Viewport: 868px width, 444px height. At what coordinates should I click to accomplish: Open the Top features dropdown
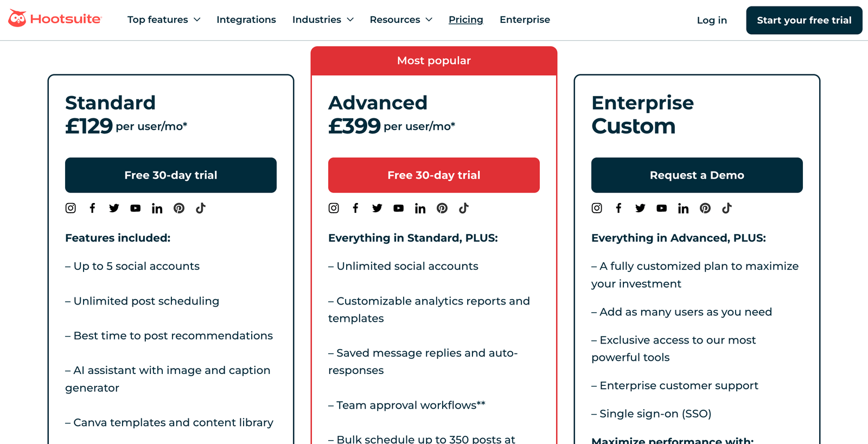pyautogui.click(x=163, y=20)
